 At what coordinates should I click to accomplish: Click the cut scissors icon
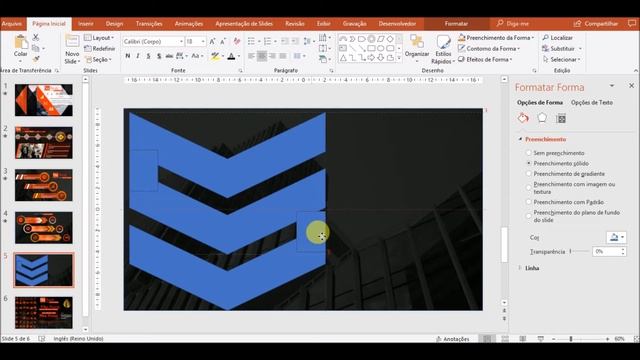[36, 38]
